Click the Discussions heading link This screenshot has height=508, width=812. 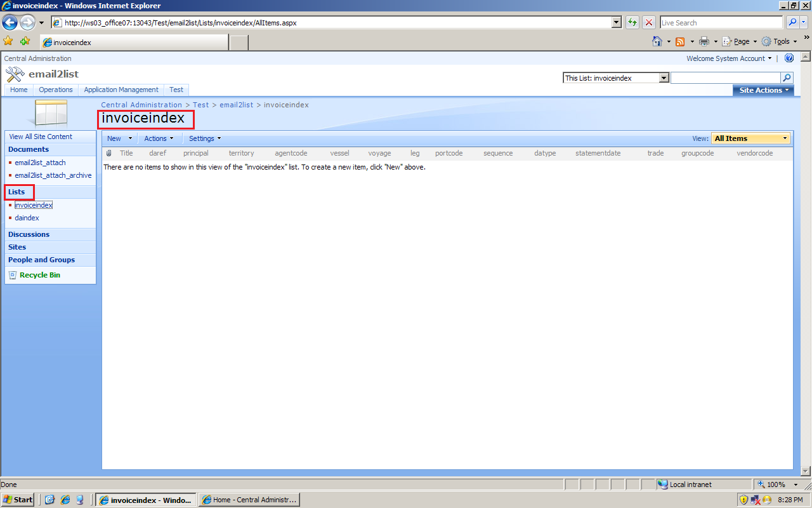(29, 234)
